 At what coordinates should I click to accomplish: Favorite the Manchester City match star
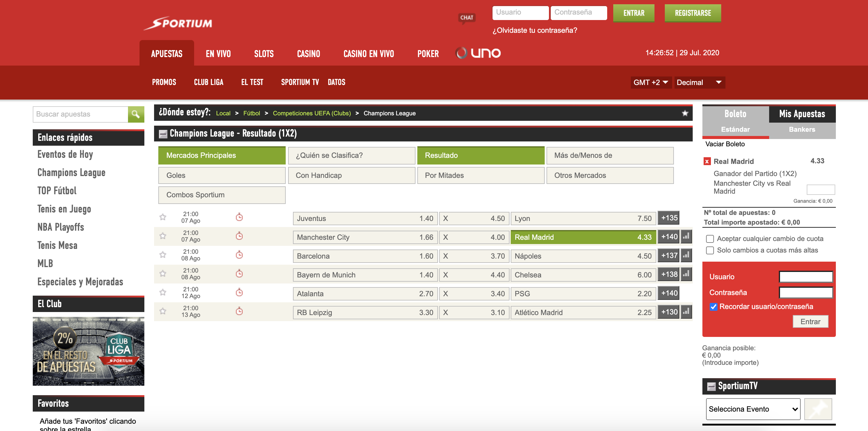[163, 236]
